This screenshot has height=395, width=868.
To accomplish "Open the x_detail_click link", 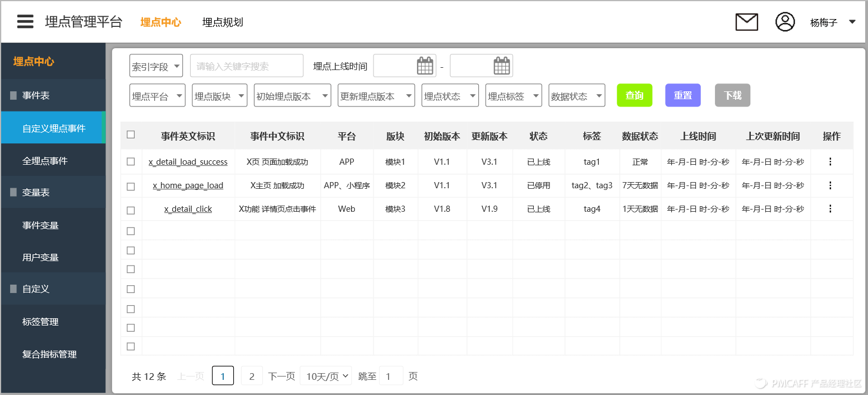I will pos(188,209).
